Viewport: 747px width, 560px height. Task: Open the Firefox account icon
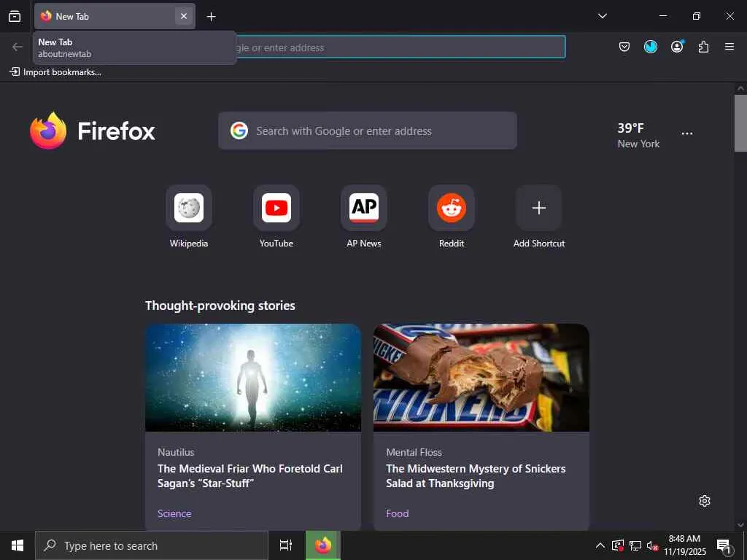[677, 47]
